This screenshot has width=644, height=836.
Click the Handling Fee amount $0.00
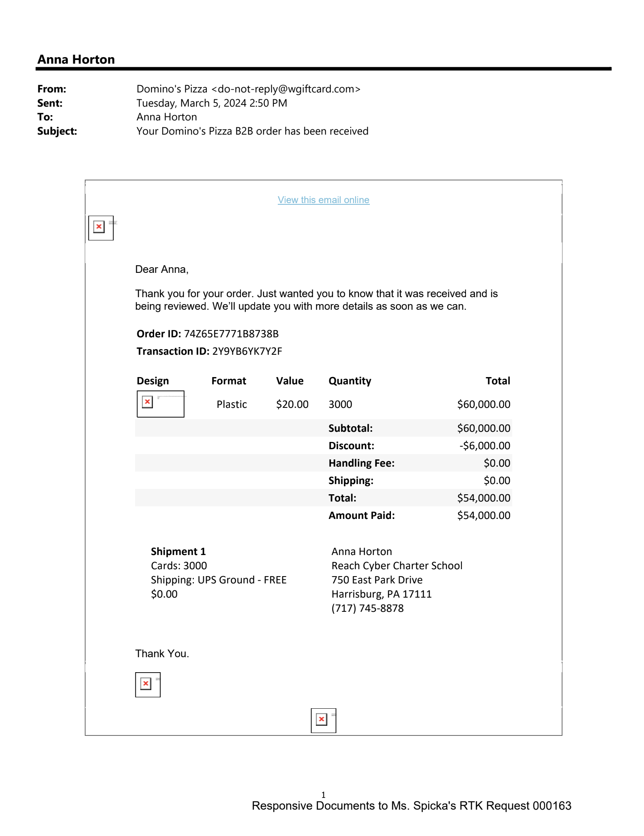pos(497,463)
